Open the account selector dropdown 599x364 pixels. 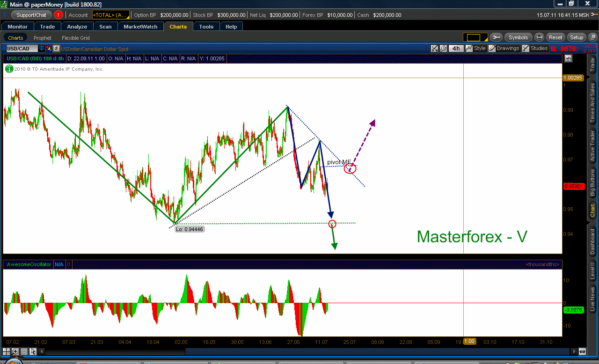tap(111, 15)
